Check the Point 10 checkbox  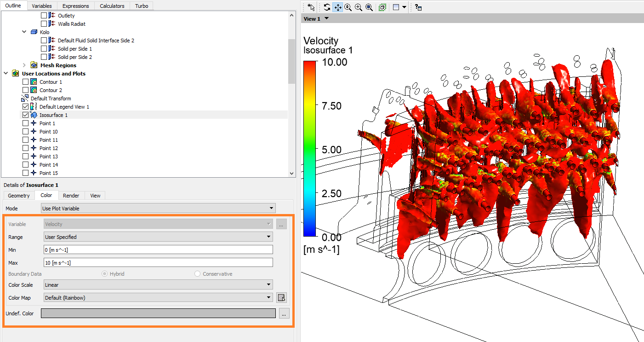coord(26,132)
